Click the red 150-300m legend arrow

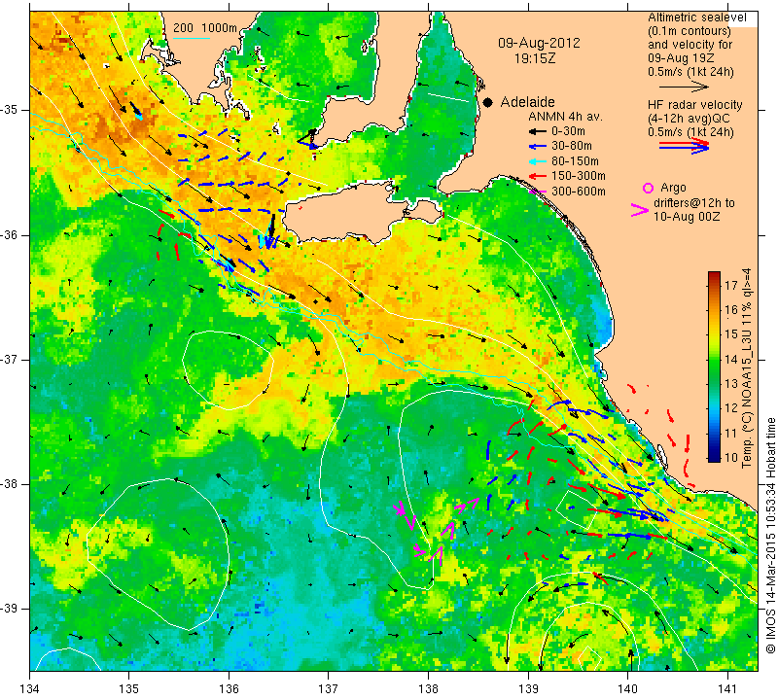(x=538, y=176)
